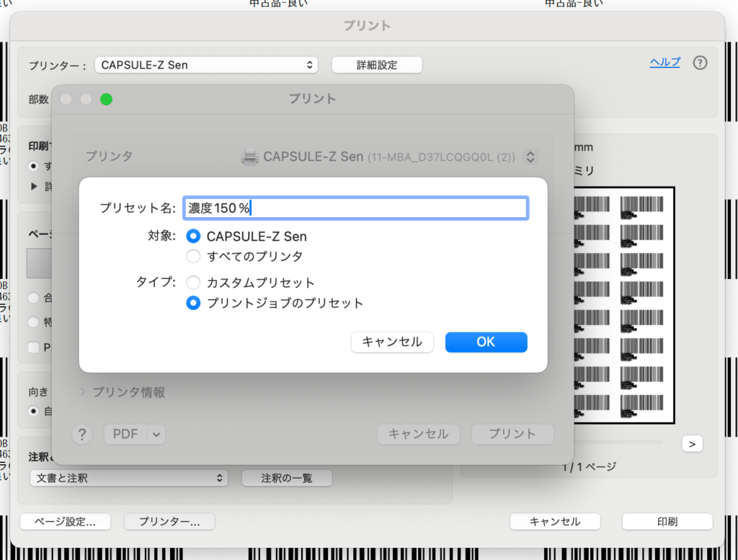Screen dimensions: 738x560
Task: Open the 文書と注釈 dropdown
Action: (128, 478)
